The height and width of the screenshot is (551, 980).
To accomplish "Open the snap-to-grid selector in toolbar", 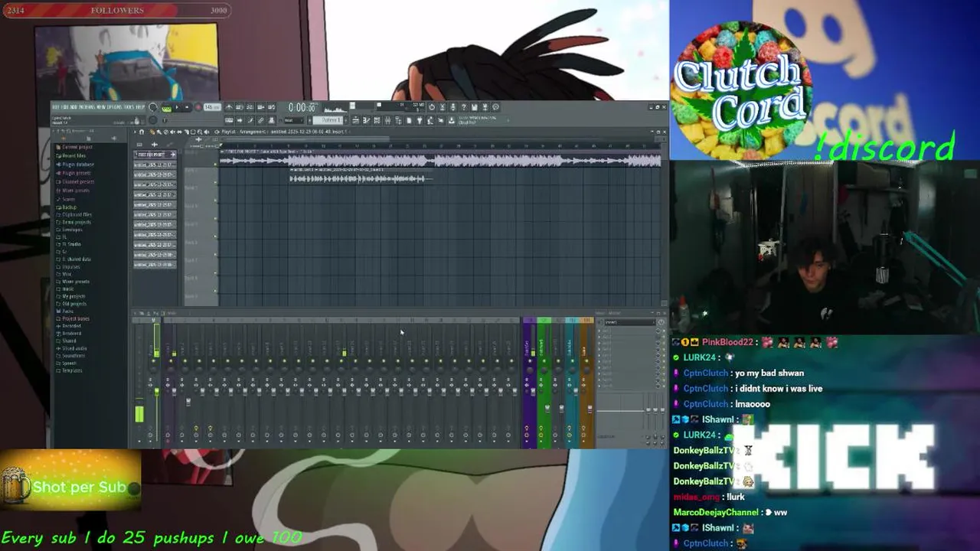I will (293, 120).
